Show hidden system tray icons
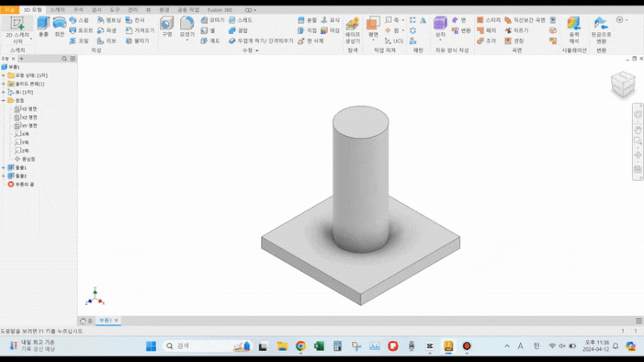This screenshot has height=362, width=644. click(507, 346)
